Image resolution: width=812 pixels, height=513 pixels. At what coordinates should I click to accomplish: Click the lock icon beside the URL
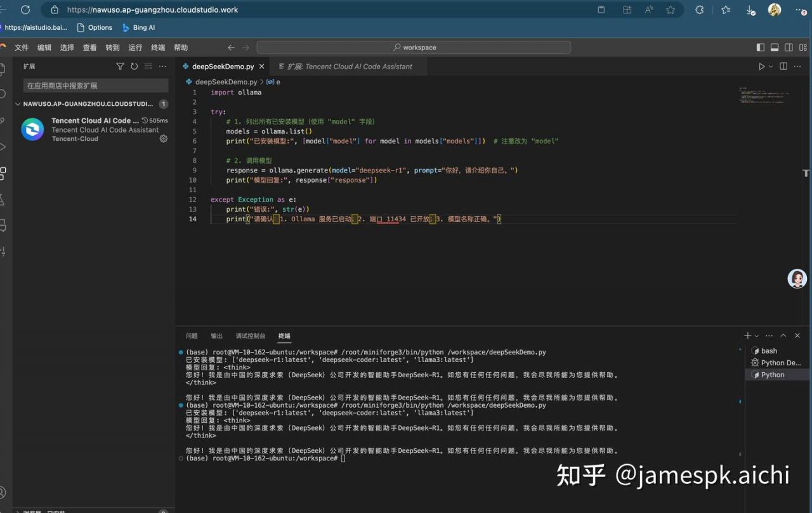pos(55,10)
